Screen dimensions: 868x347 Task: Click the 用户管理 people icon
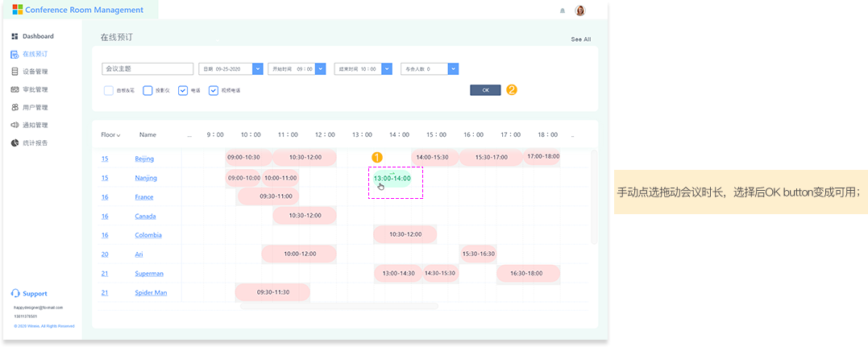click(x=15, y=107)
